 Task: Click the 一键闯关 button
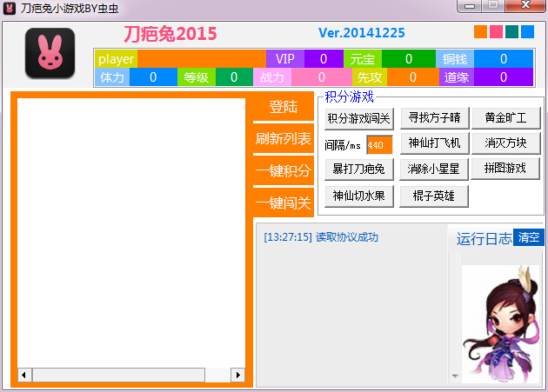284,203
